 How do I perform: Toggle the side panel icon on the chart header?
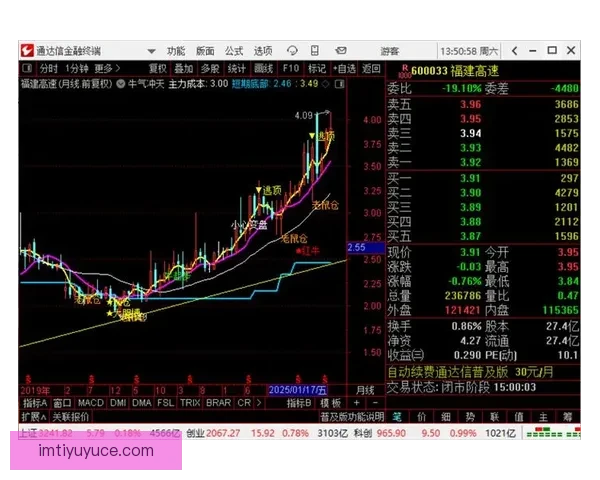339,84
